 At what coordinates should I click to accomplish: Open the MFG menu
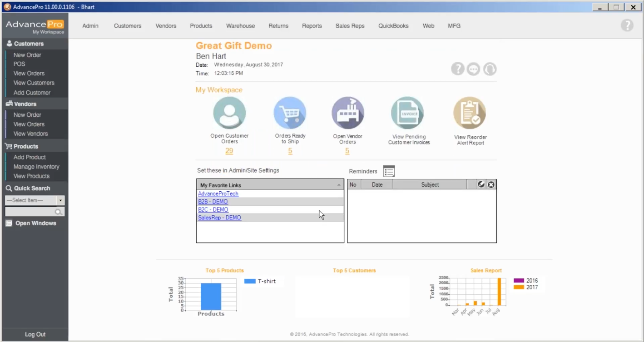[x=454, y=26]
